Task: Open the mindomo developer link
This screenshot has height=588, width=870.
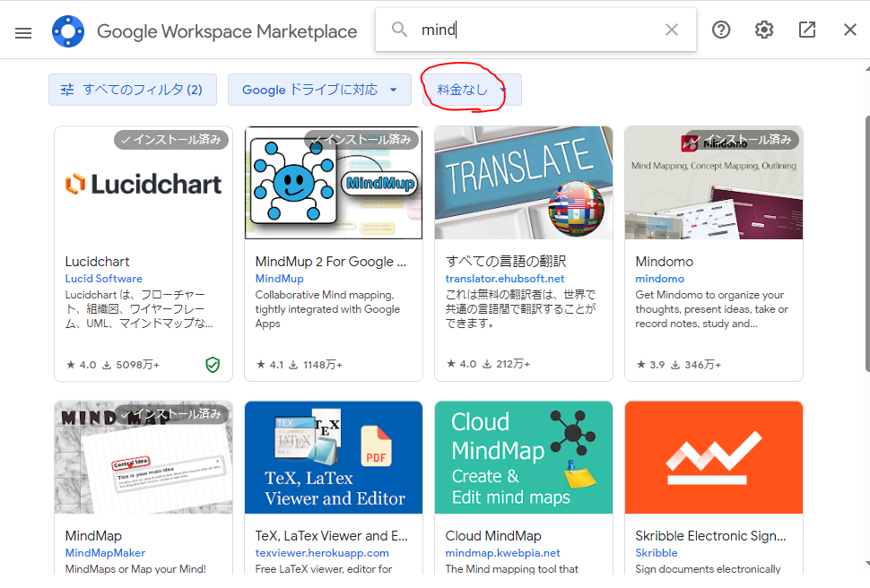Action: (x=660, y=279)
